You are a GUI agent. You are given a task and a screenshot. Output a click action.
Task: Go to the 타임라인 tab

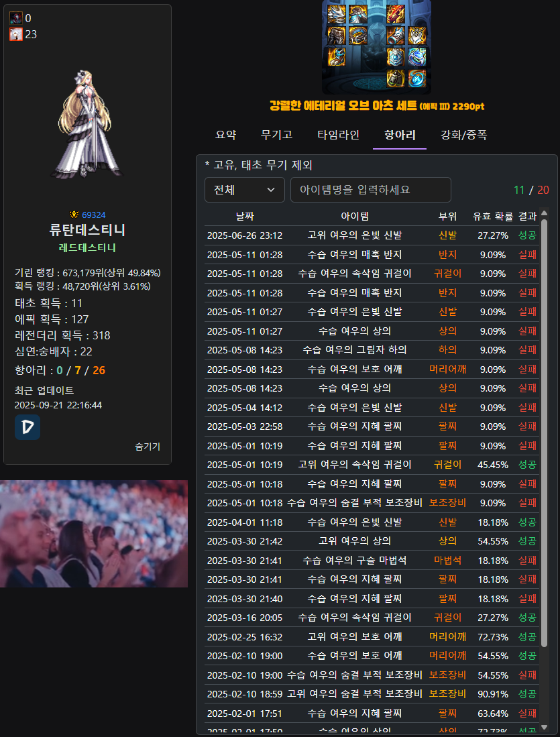tap(338, 135)
